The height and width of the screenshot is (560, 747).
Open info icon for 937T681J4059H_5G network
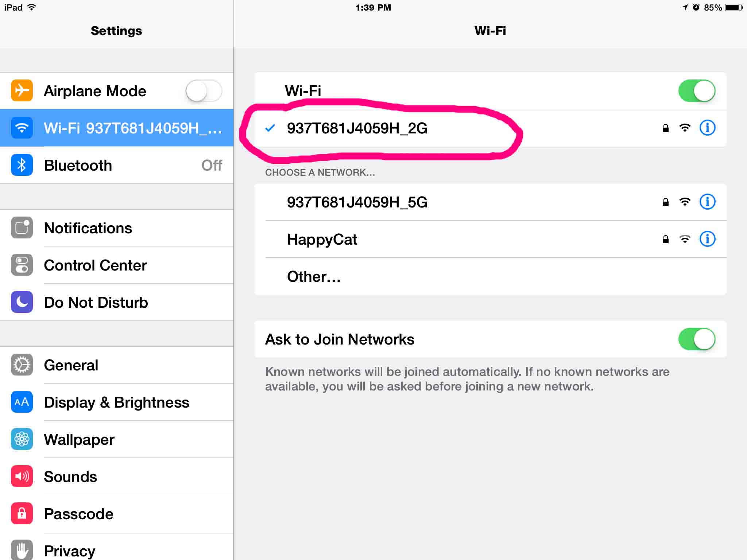coord(707,202)
